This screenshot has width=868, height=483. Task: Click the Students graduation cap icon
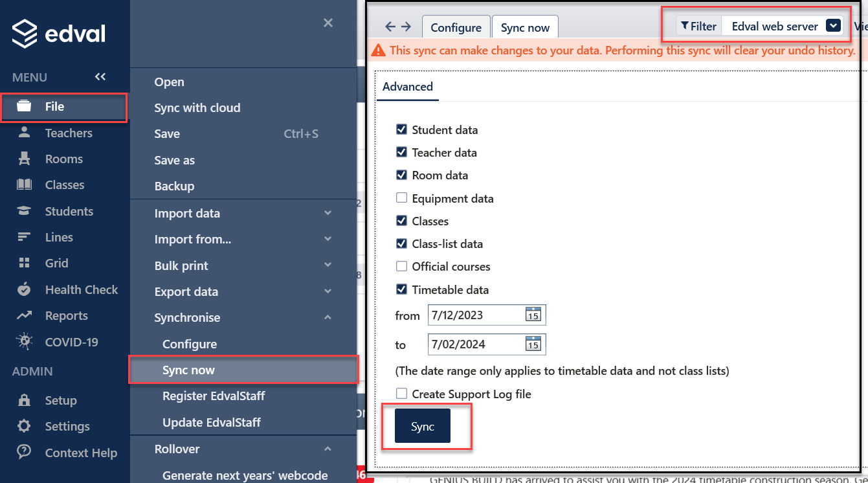pos(24,211)
